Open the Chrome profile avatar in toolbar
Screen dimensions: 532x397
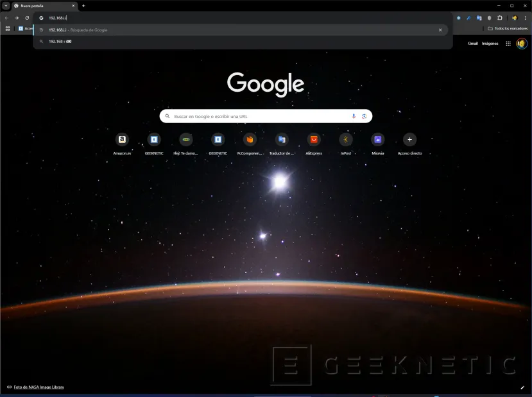(x=515, y=18)
